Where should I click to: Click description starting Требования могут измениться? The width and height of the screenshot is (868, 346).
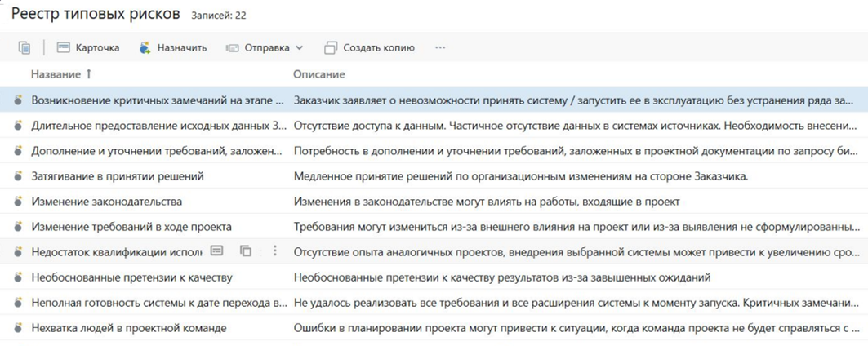[x=577, y=227]
